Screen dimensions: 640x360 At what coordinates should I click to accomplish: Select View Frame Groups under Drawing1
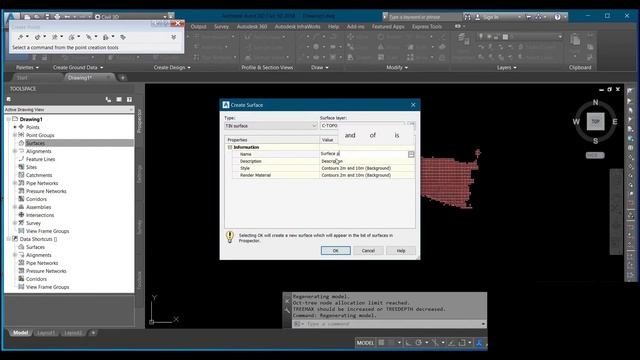click(x=47, y=231)
